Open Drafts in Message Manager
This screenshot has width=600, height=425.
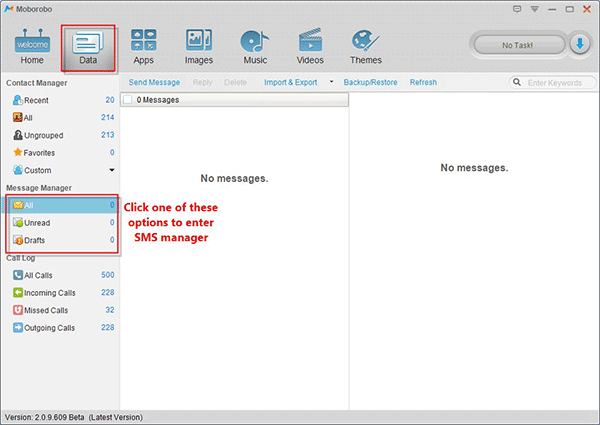tap(39, 240)
